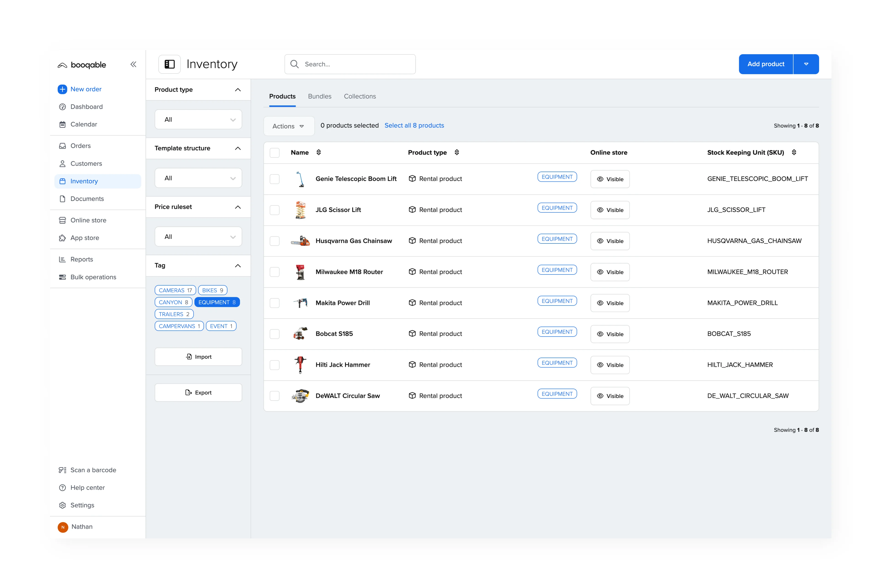Sort by Product type column arrows

point(457,152)
